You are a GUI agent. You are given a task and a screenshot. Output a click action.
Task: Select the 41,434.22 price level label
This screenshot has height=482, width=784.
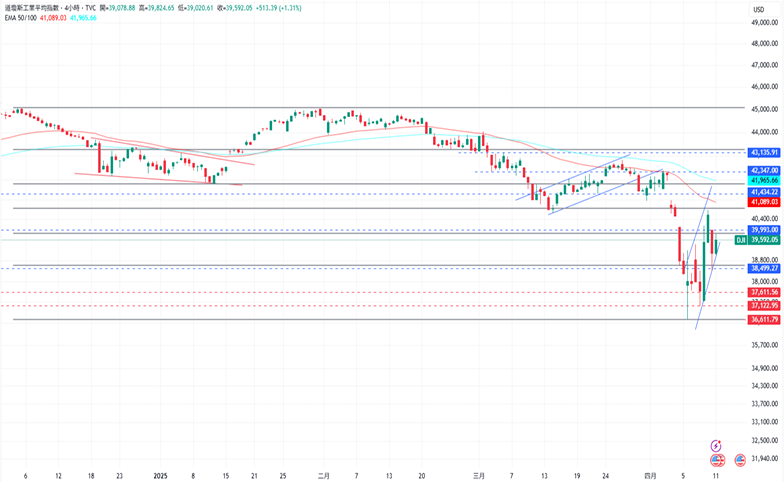[x=764, y=192]
